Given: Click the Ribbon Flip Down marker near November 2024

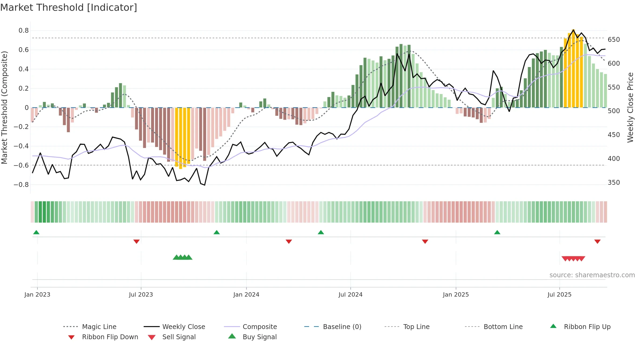Looking at the screenshot, I should [x=425, y=242].
